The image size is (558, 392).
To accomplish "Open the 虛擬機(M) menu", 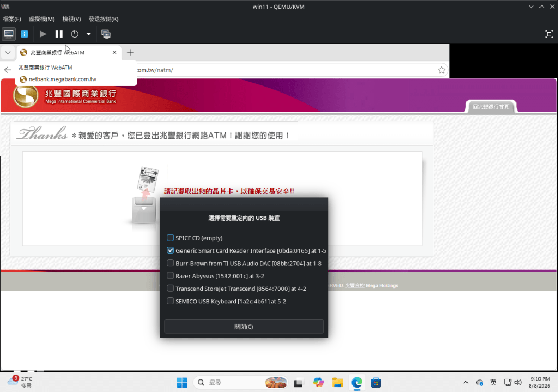I will point(41,19).
